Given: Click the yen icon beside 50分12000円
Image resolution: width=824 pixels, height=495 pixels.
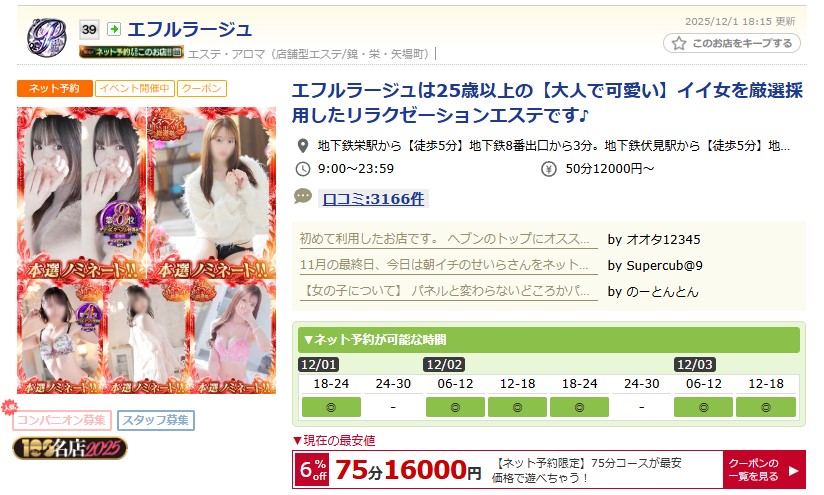Looking at the screenshot, I should (549, 169).
